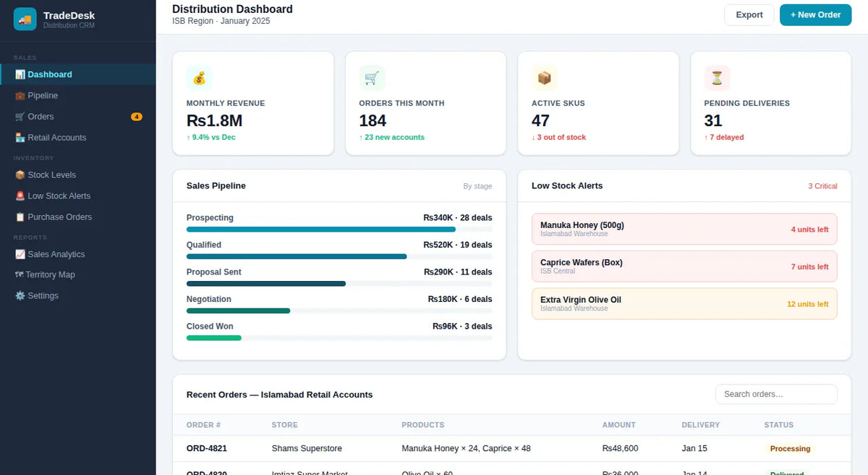
Task: Click the 'ISB Region · January 2025' subtitle
Action: click(221, 22)
